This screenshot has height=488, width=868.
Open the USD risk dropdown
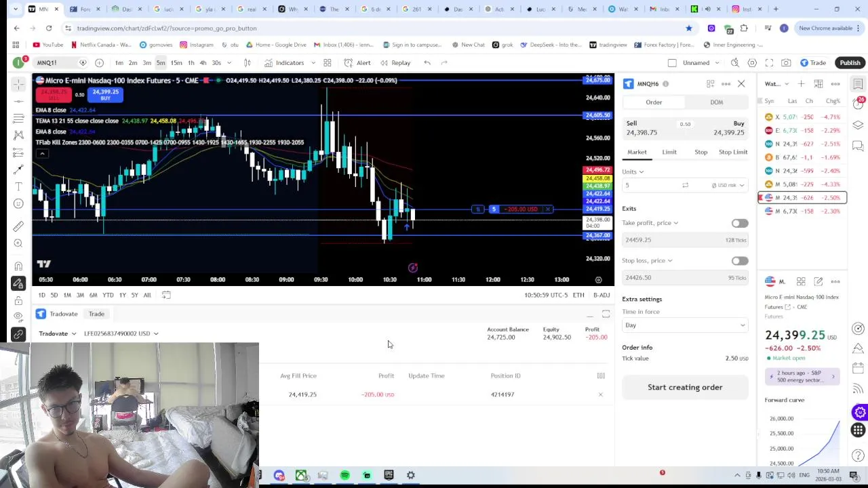click(728, 185)
